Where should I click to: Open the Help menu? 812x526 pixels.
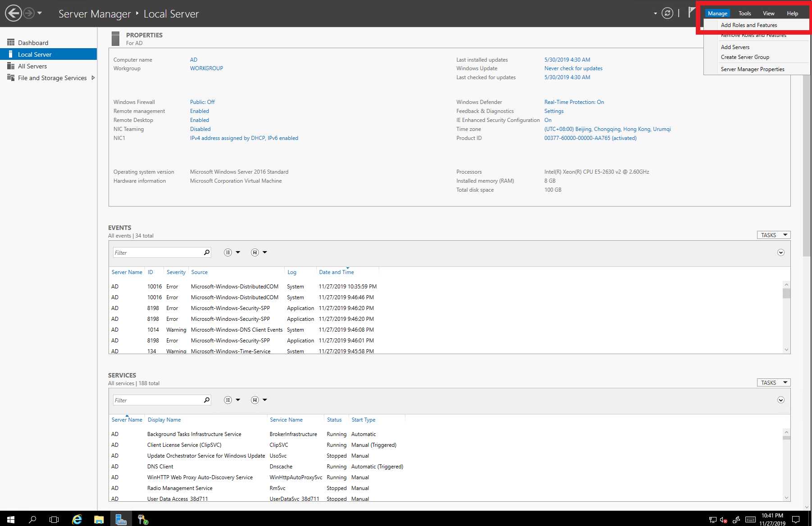pyautogui.click(x=792, y=13)
